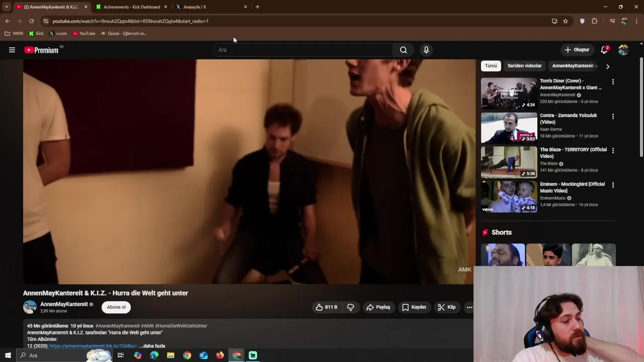Open Task View on taskbar

point(121,355)
